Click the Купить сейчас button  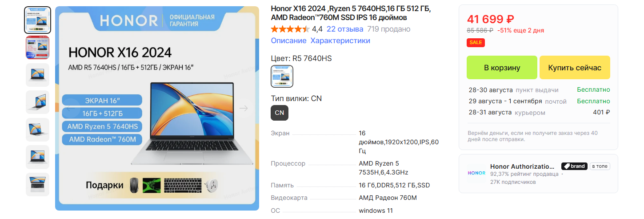pos(575,68)
